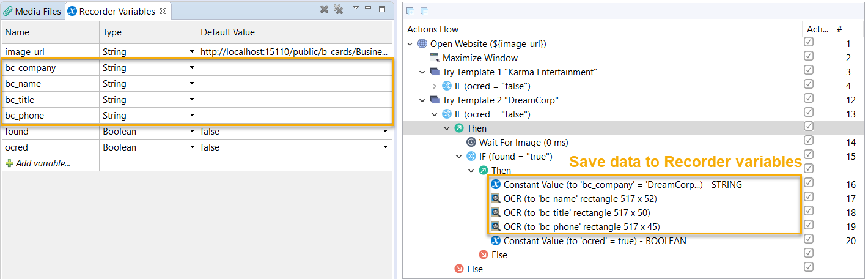Collapse IF (found = "true") node
Screen dimensions: 868x279
(459, 157)
